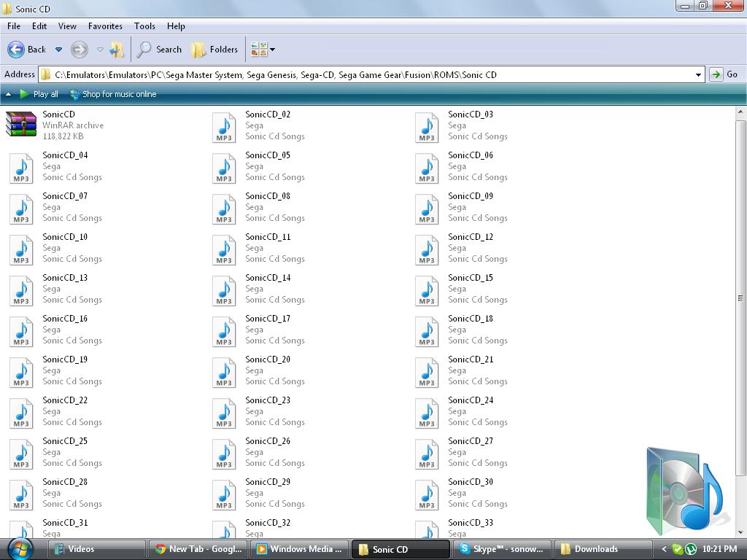Viewport: 747px width, 560px height.
Task: Expand the Views dropdown arrow
Action: point(273,50)
